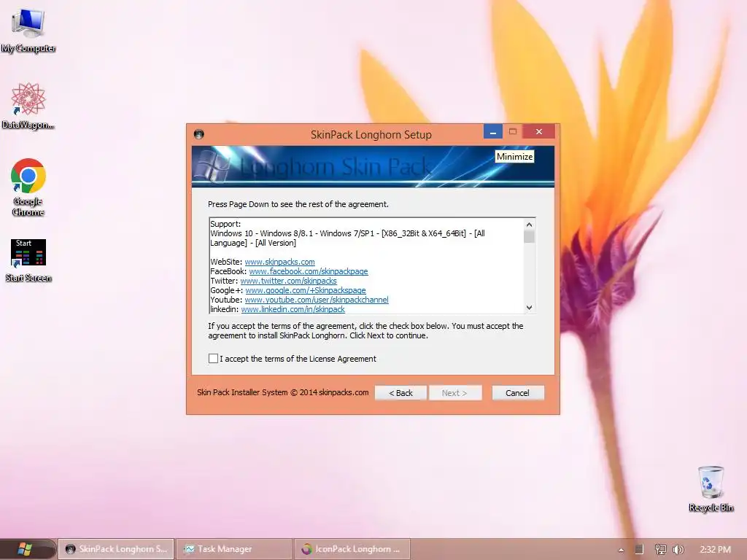Click the 2:32 PM taskbar clock
The width and height of the screenshot is (747, 560).
[715, 550]
